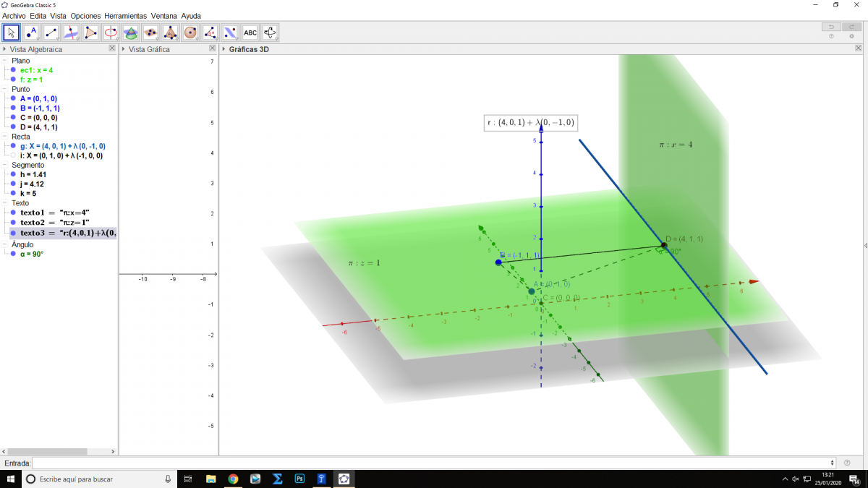Viewport: 868px width, 488px height.
Task: Collapse the Segmento tree group
Action: coord(5,166)
